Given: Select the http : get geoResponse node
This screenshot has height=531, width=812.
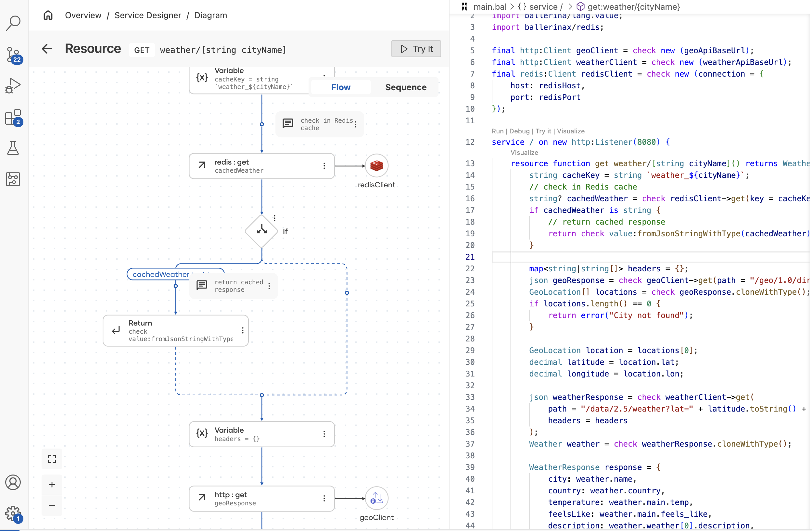Looking at the screenshot, I should pos(262,498).
